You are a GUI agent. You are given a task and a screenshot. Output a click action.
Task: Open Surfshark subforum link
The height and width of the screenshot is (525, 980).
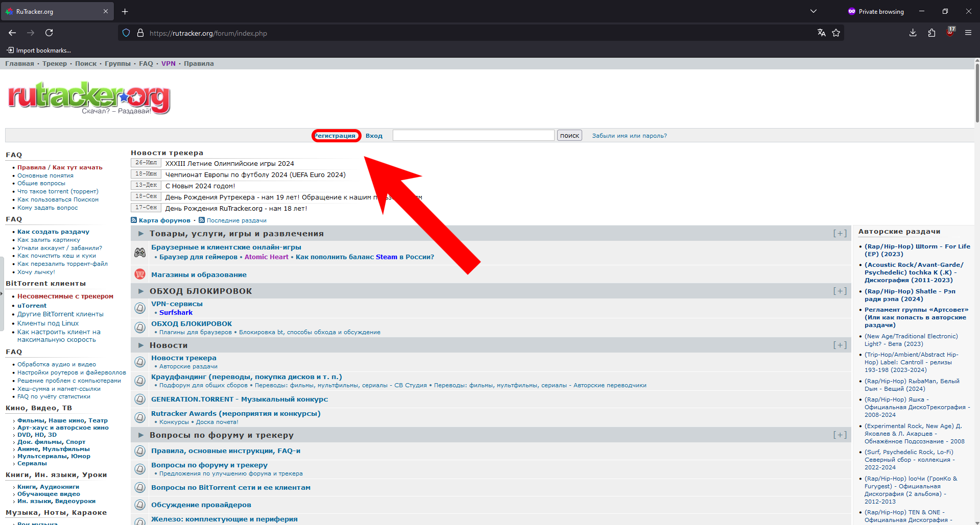point(176,313)
